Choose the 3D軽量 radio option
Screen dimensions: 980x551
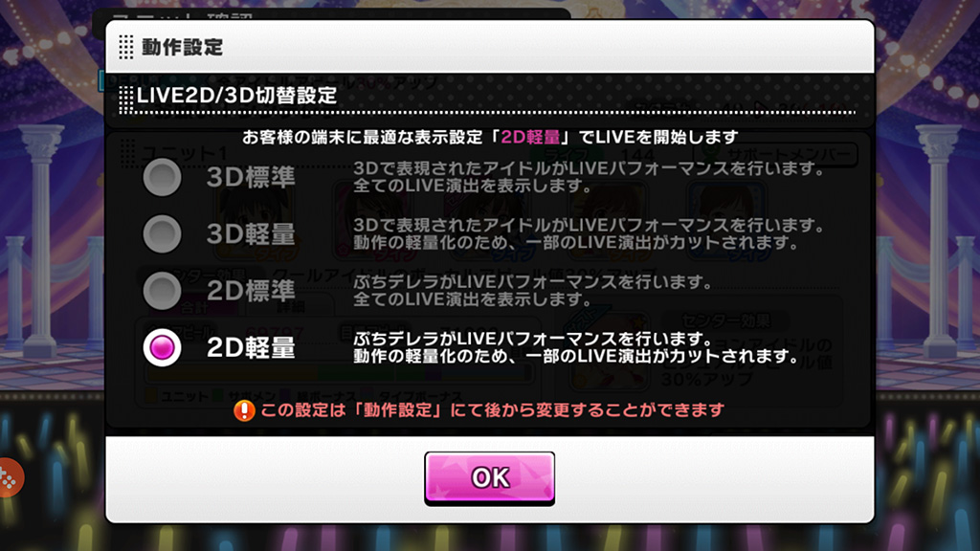[x=163, y=234]
